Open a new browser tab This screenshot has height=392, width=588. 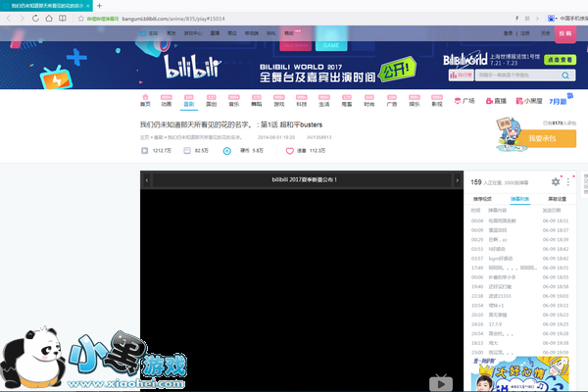(99, 6)
